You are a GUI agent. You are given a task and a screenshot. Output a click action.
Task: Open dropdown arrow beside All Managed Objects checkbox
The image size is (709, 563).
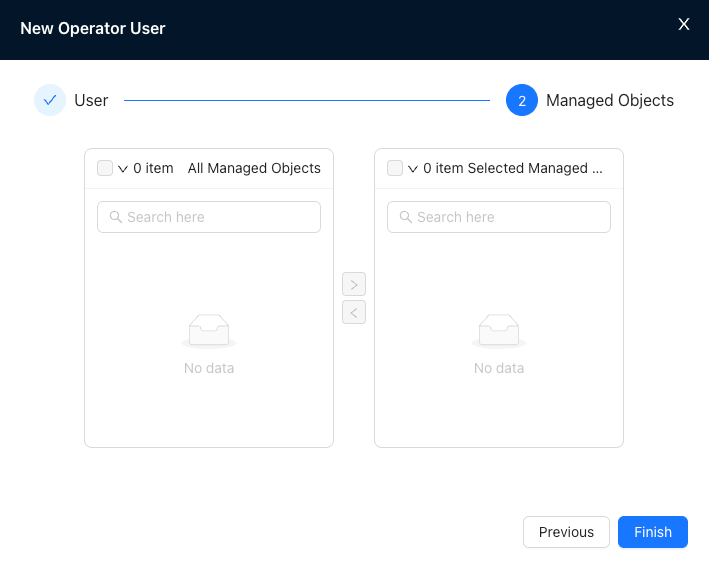point(123,169)
